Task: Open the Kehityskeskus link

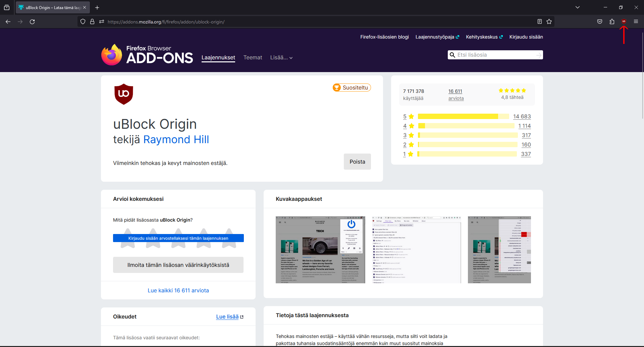Action: click(484, 37)
